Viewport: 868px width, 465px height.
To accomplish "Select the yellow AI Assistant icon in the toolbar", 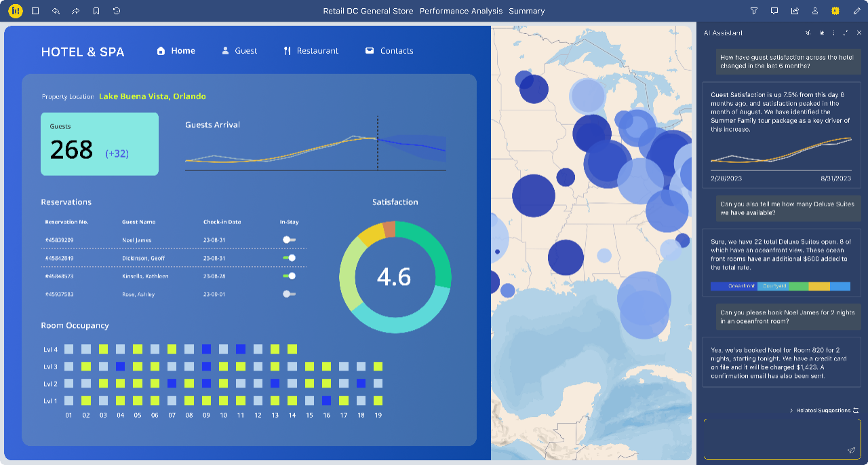I will coord(835,11).
